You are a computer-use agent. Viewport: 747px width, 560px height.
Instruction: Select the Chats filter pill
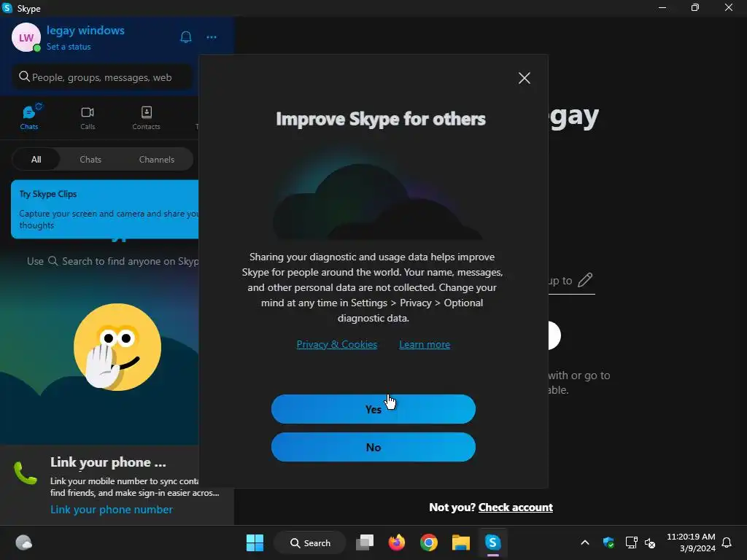tap(90, 160)
